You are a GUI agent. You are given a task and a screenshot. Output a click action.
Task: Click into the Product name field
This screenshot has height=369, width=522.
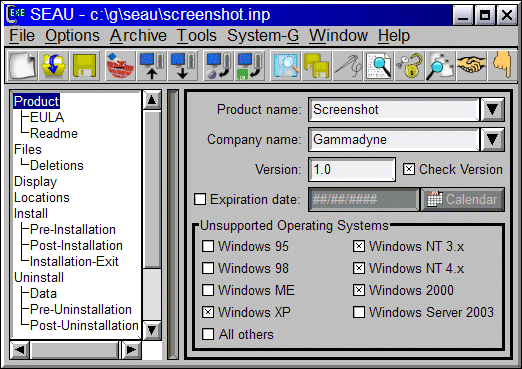[394, 109]
